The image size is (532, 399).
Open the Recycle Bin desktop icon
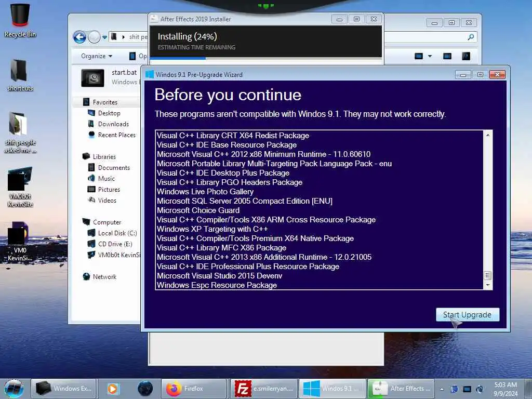(x=20, y=20)
